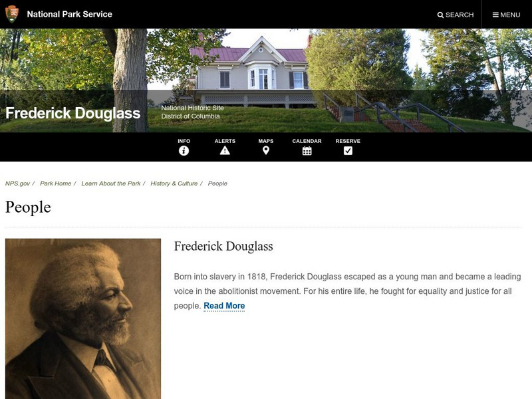Image resolution: width=532 pixels, height=399 pixels.
Task: Click the NPS arrowhead logo
Action: pyautogui.click(x=12, y=14)
